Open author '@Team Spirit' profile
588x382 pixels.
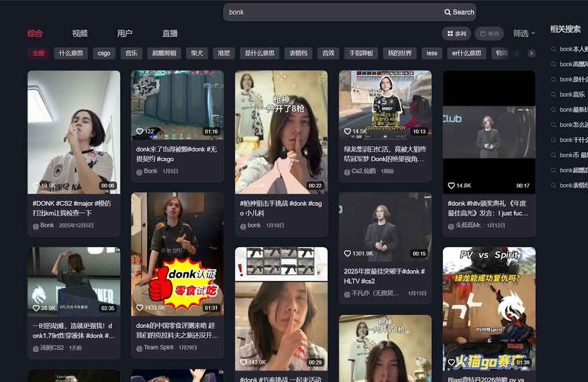pos(154,348)
